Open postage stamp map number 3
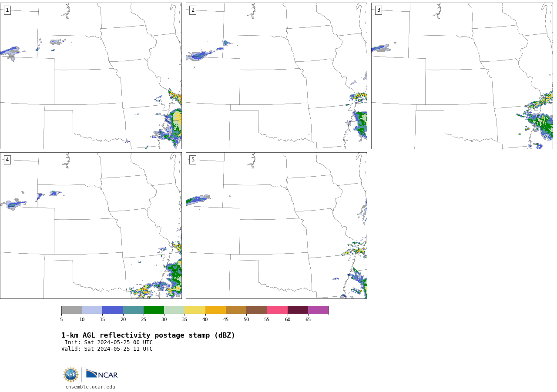This screenshot has width=557, height=392. (462, 76)
